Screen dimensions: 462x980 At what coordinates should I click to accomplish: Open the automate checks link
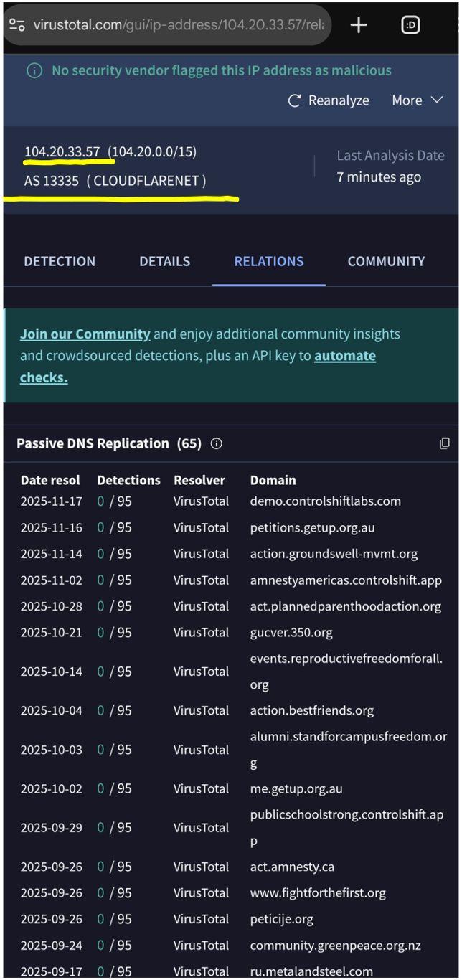click(x=344, y=356)
